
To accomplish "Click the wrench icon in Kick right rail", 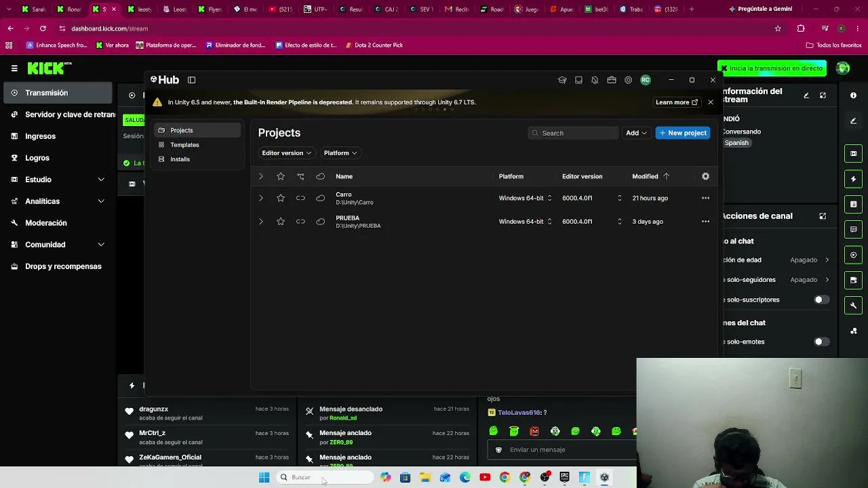I will click(x=853, y=306).
